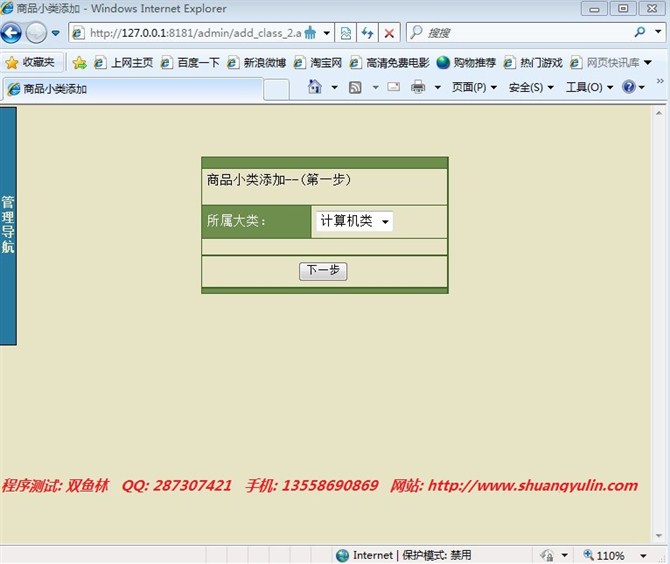Expand the address bar history dropdown
The height and width of the screenshot is (564, 670).
326,33
